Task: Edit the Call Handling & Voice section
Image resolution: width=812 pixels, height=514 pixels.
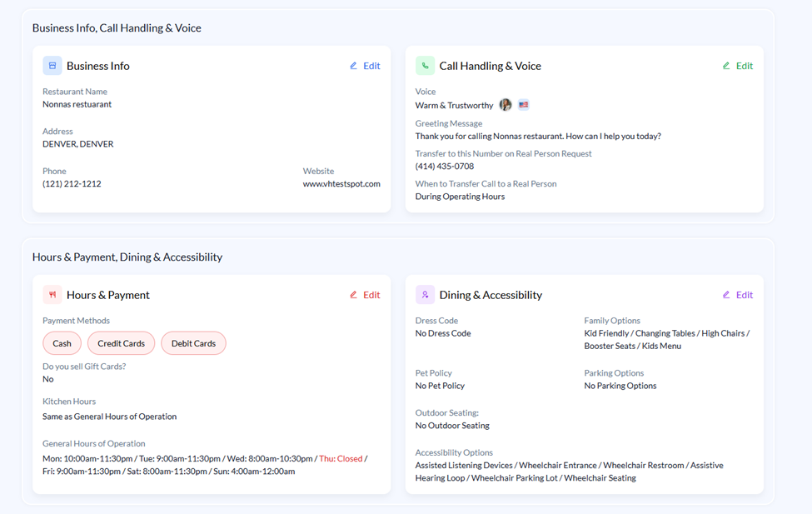Action: pyautogui.click(x=737, y=66)
